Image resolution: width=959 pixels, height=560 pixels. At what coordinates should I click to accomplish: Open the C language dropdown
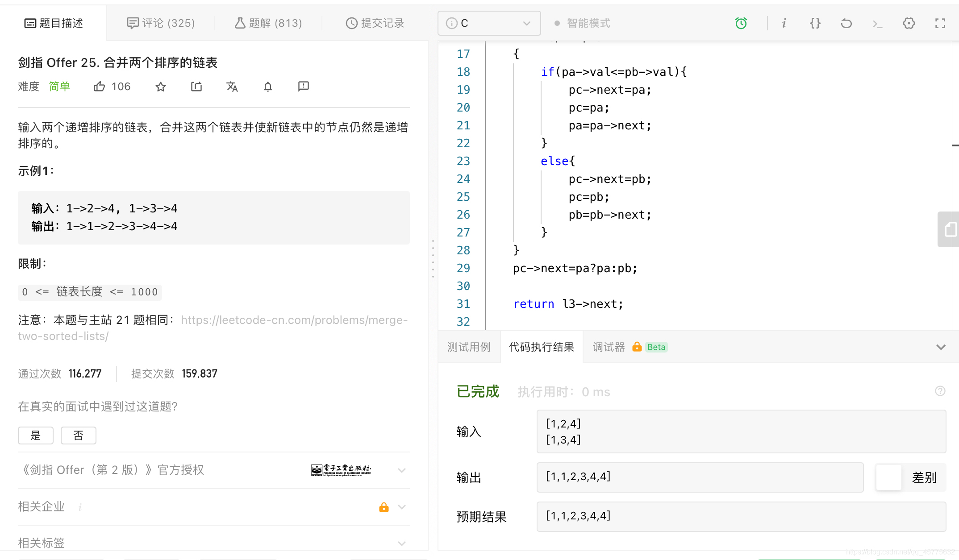(x=489, y=23)
